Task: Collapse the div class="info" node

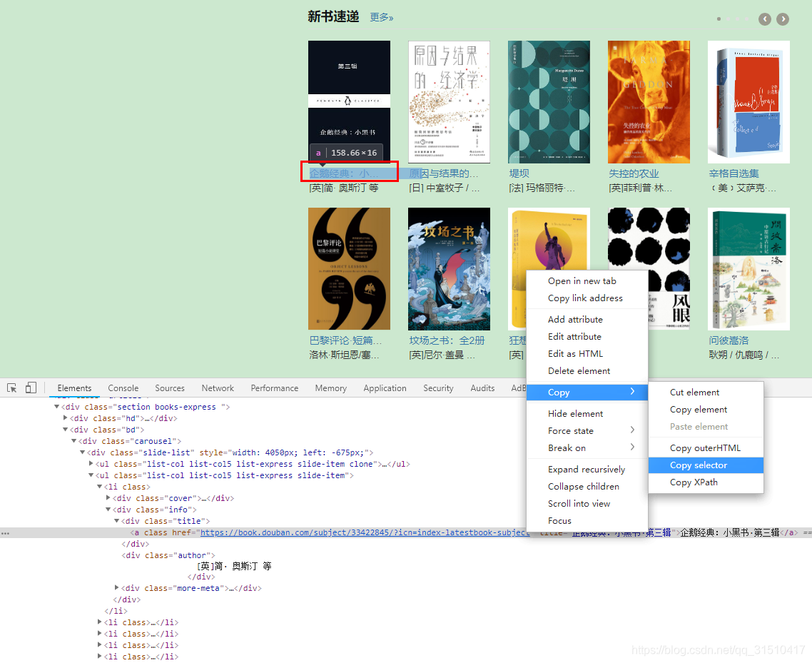Action: point(108,509)
